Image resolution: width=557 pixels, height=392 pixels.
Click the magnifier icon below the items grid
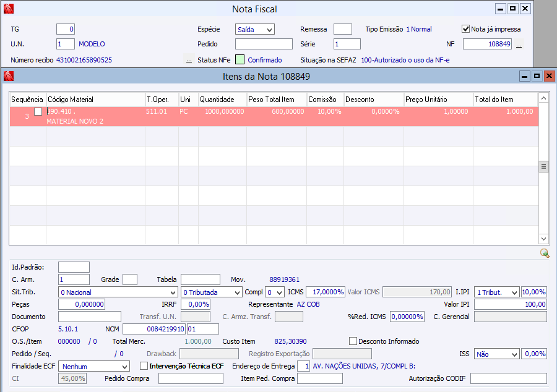pyautogui.click(x=544, y=253)
